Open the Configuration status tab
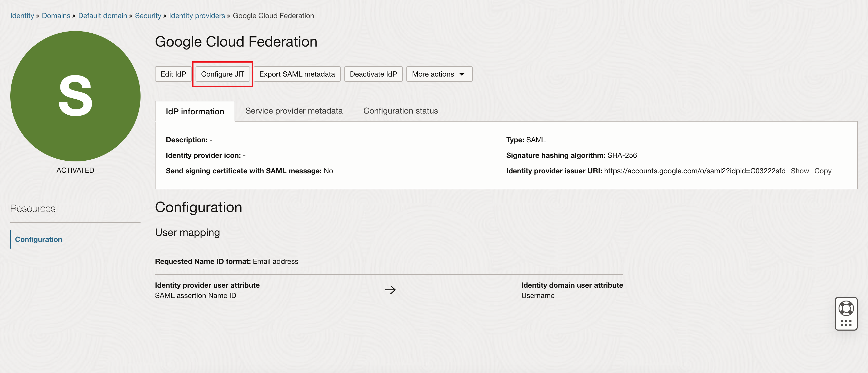The width and height of the screenshot is (868, 373). click(x=400, y=111)
